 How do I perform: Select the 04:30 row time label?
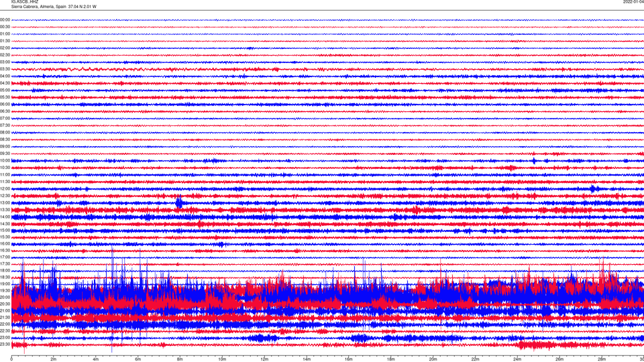pyautogui.click(x=5, y=83)
